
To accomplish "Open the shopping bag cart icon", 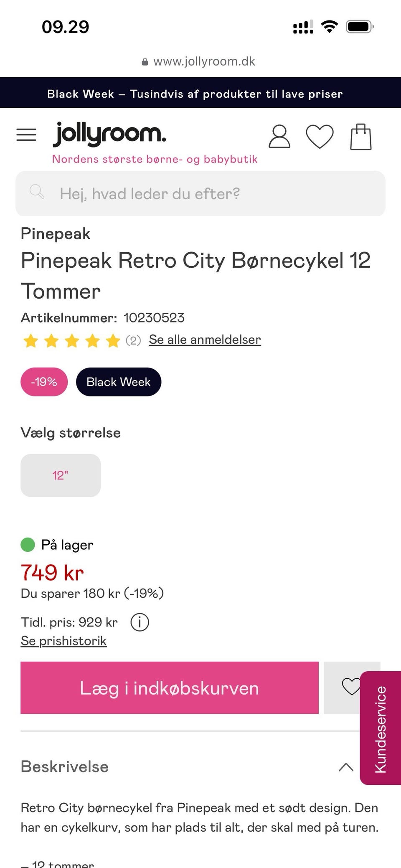I will pyautogui.click(x=360, y=137).
